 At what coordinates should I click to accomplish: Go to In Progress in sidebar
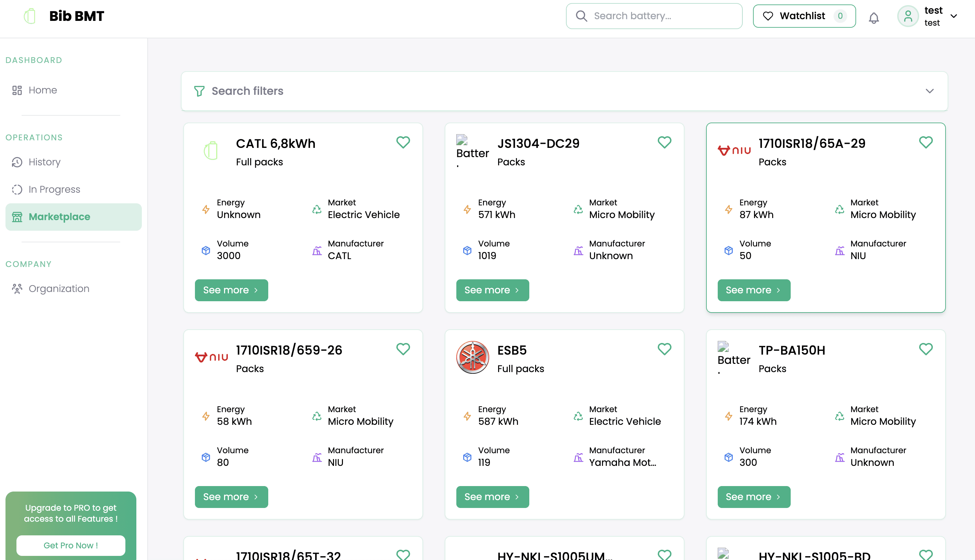point(54,189)
